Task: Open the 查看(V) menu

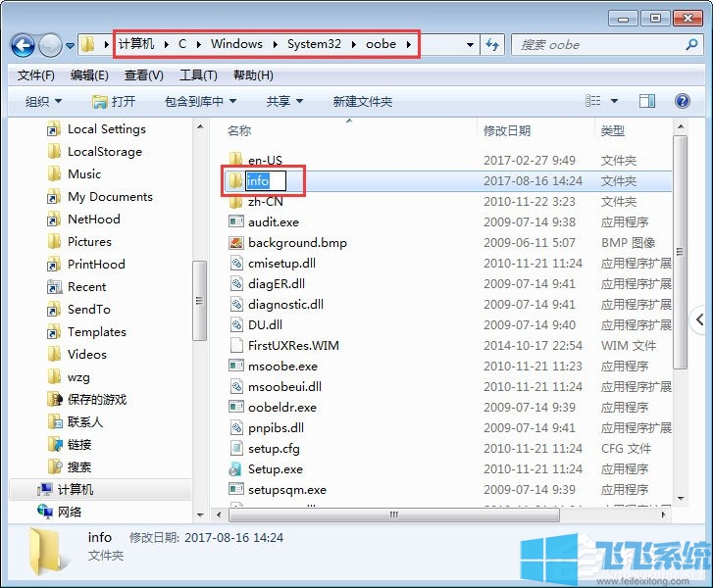Action: (x=144, y=75)
